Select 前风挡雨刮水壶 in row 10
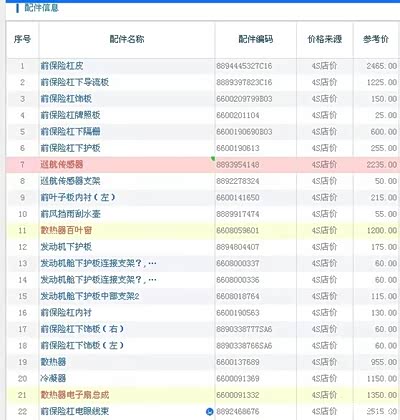Screen dimensions: 400x420 70,214
